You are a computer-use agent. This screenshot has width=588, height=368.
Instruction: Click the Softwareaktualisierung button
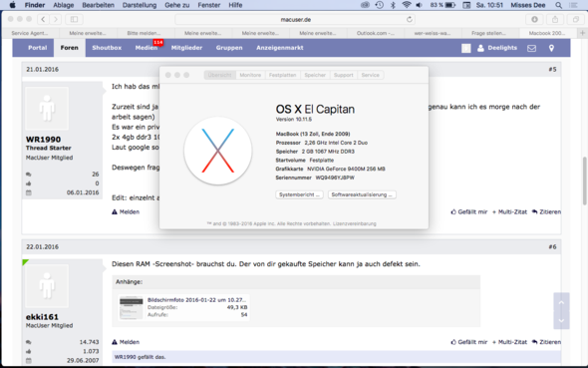click(362, 194)
